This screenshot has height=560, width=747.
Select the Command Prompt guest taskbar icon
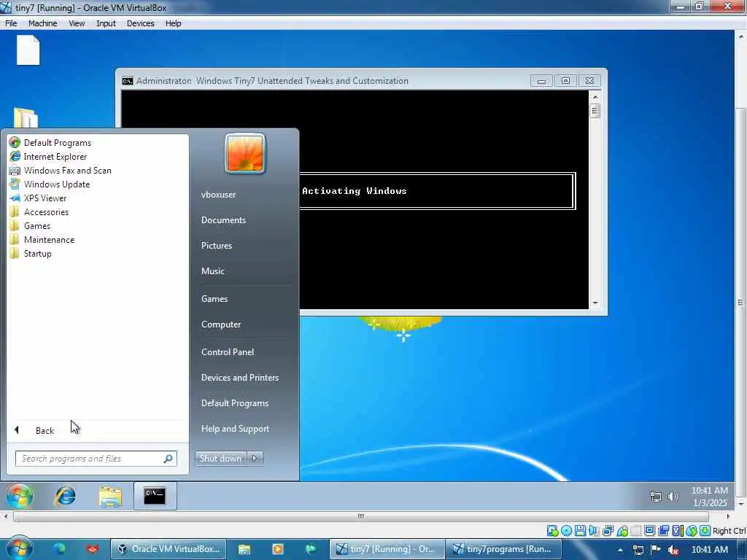(155, 496)
